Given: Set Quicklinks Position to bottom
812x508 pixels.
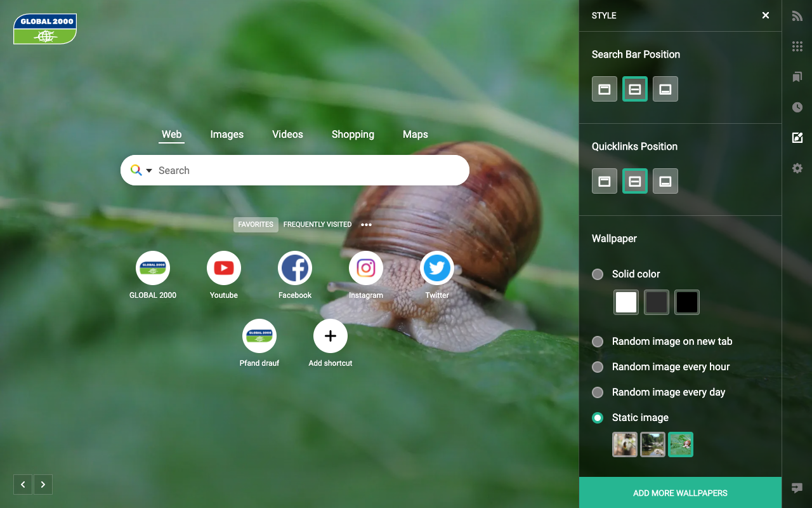Looking at the screenshot, I should pyautogui.click(x=665, y=181).
